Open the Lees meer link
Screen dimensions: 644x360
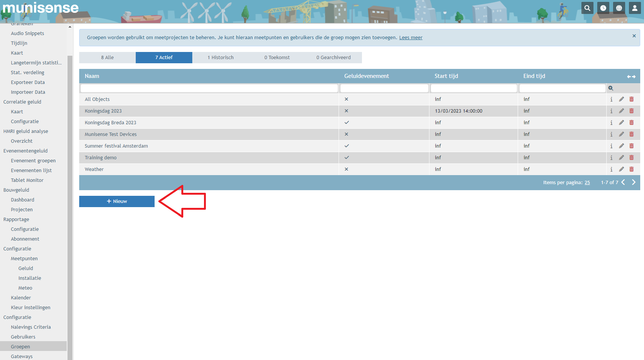coord(411,38)
